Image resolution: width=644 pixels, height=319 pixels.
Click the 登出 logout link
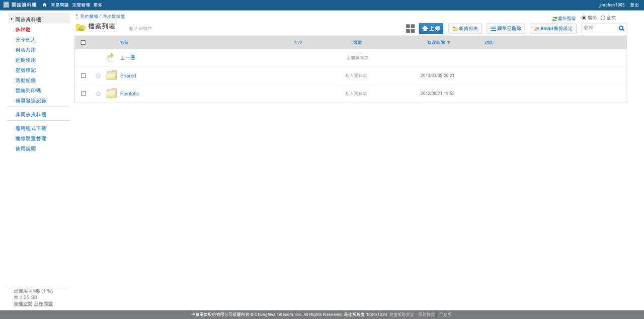634,5
